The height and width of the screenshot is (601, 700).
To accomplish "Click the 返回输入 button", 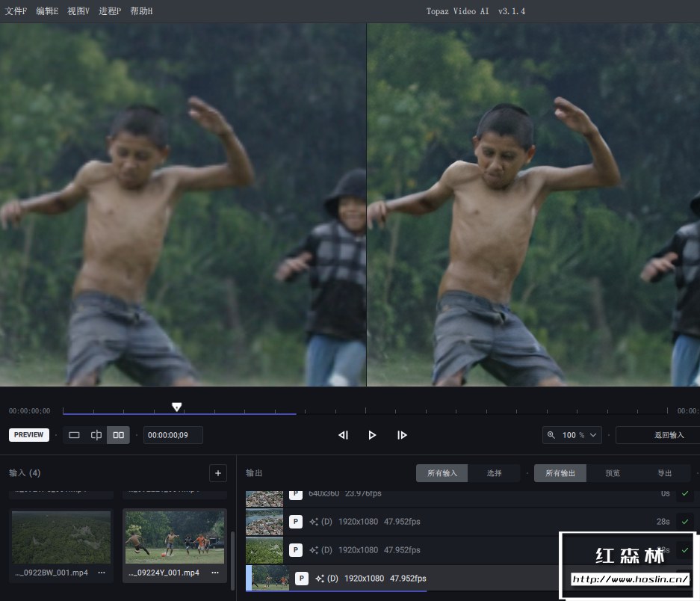I will 669,435.
